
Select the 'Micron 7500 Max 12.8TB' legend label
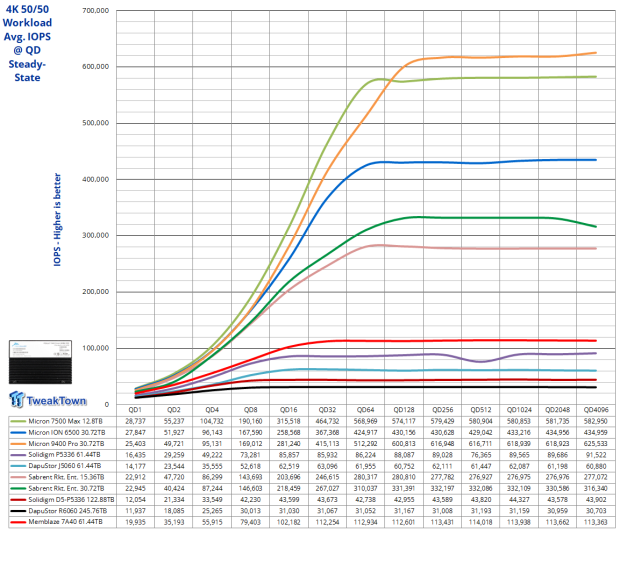point(65,421)
